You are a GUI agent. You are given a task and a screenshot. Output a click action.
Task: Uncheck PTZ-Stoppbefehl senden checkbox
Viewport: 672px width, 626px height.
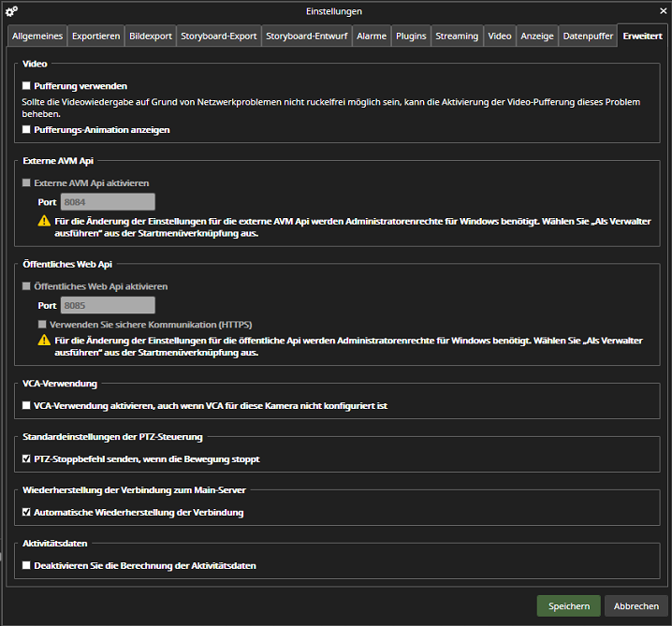[x=26, y=459]
